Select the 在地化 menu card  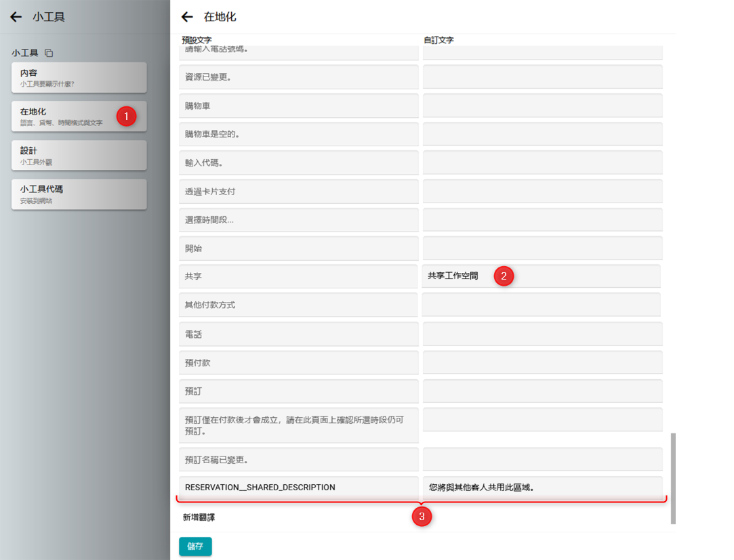79,116
